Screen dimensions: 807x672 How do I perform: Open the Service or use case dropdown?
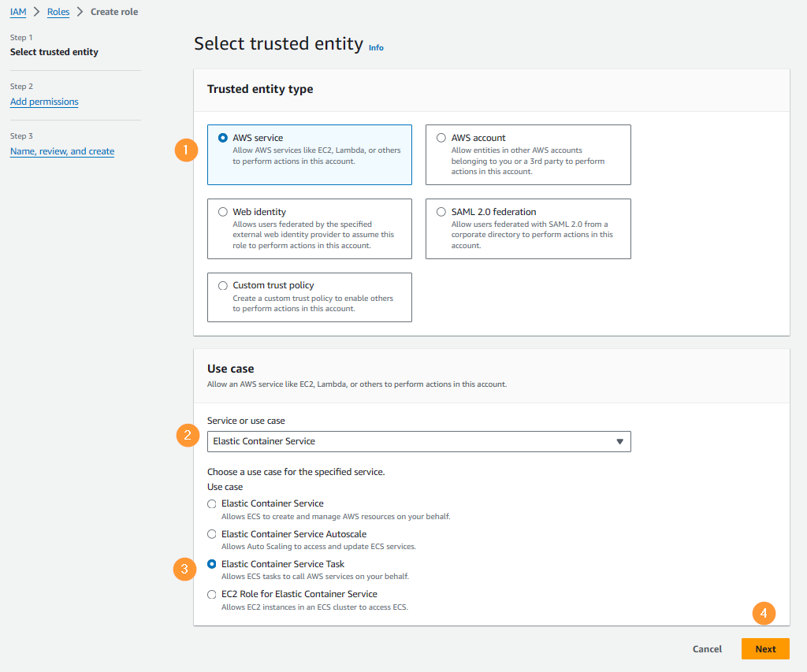tap(419, 441)
